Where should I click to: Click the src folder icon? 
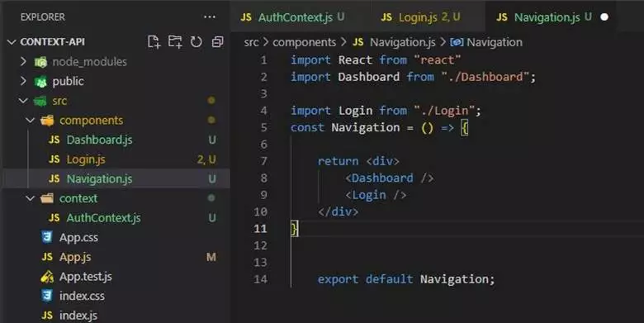pos(40,101)
